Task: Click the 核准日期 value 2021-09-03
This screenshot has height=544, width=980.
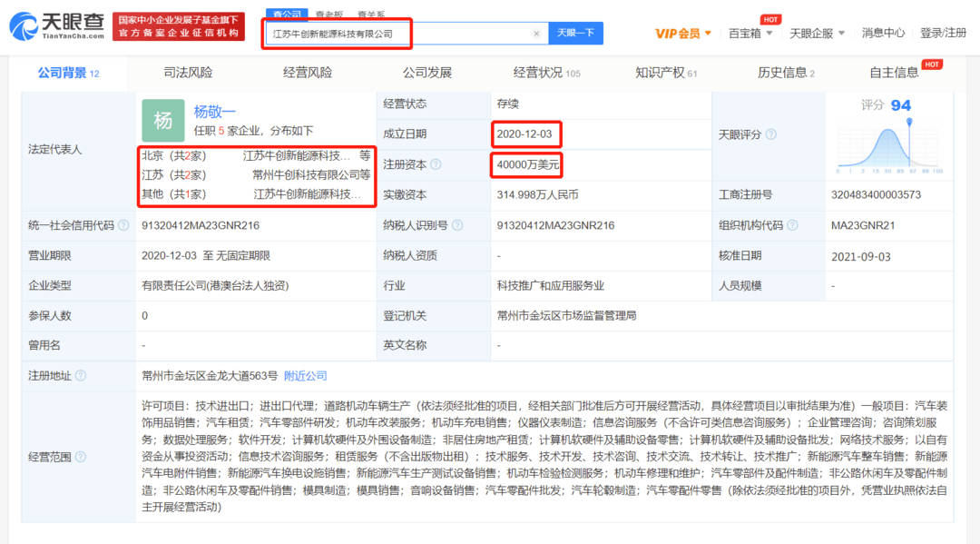Action: pos(860,256)
